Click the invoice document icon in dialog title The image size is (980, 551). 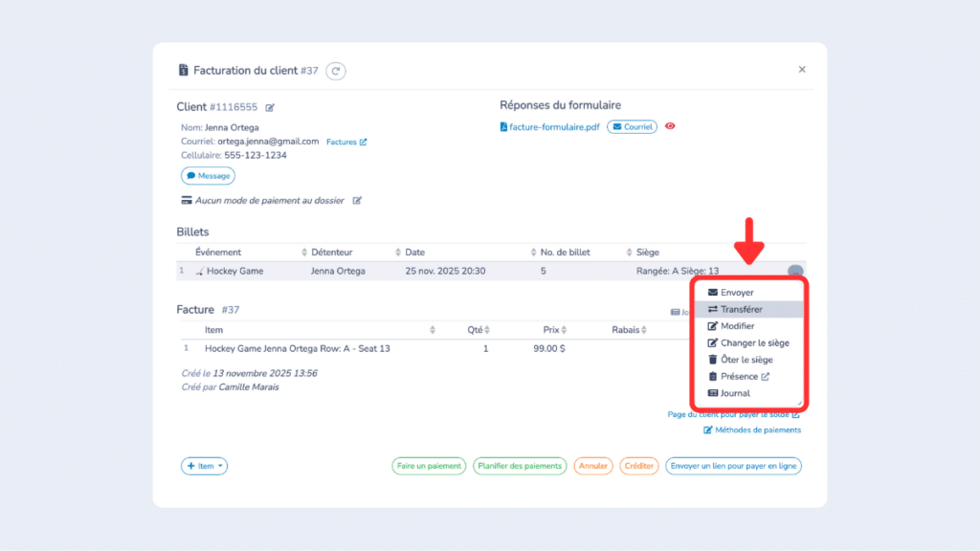(x=182, y=69)
